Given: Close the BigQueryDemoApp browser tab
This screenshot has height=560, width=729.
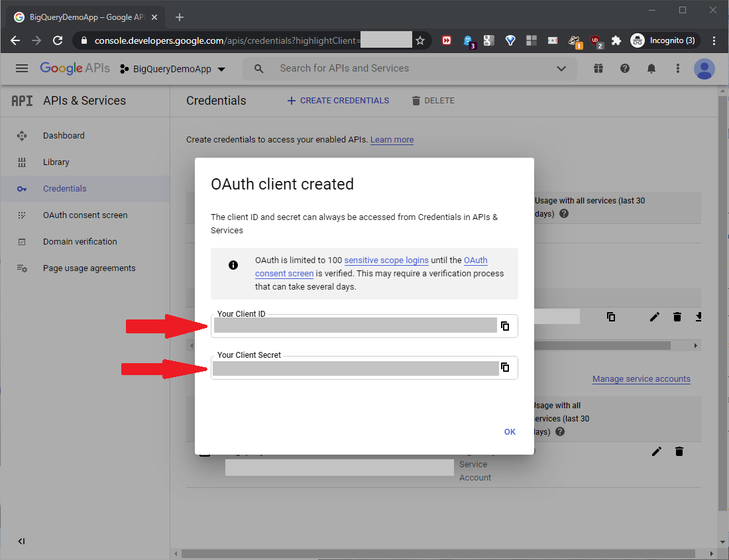Looking at the screenshot, I should pos(154,18).
